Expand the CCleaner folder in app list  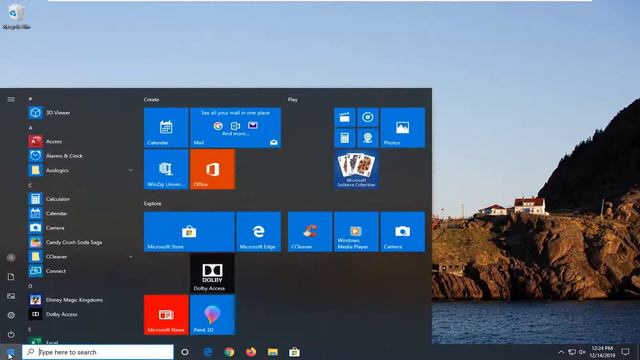coord(80,256)
